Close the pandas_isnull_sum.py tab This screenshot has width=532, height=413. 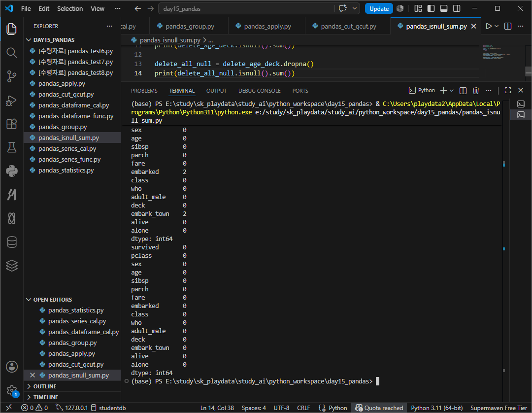coord(474,26)
